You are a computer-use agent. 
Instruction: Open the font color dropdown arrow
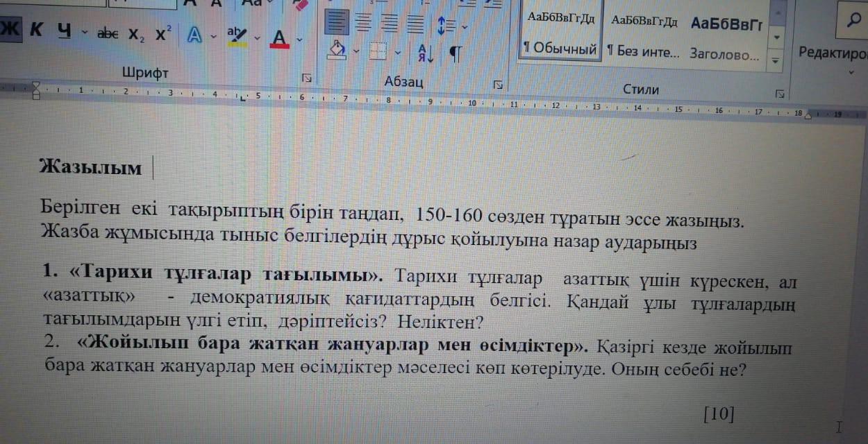point(299,39)
